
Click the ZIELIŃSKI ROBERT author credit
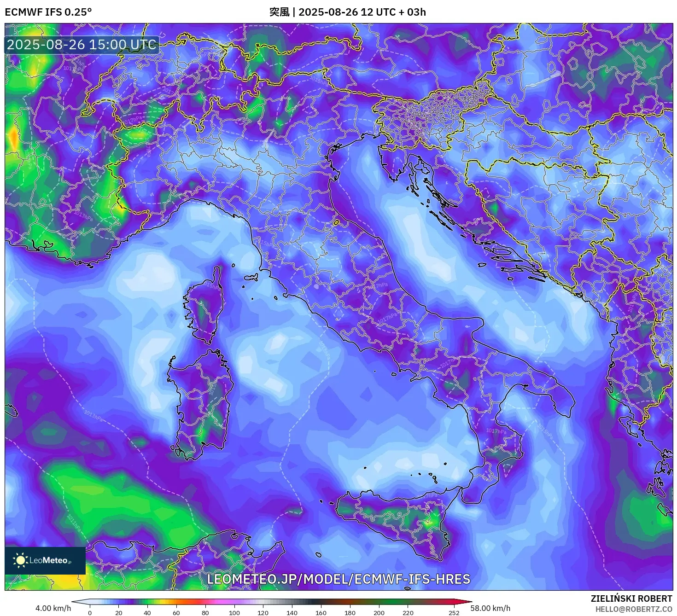631,599
